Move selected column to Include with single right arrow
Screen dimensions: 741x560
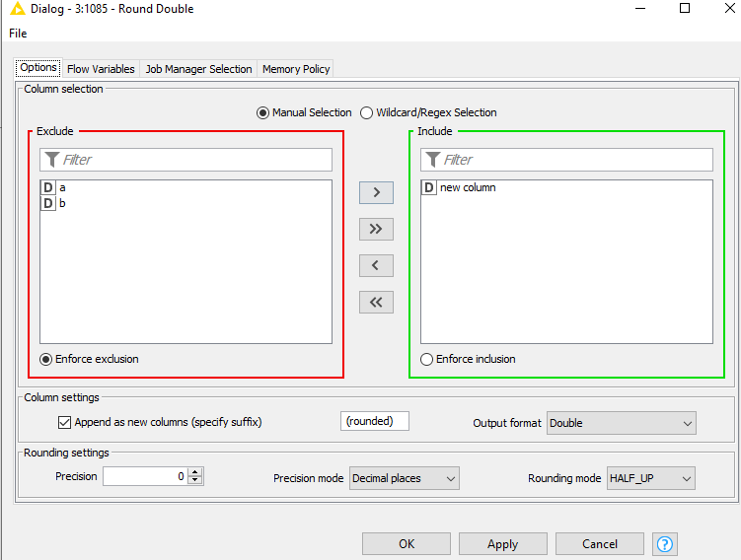[x=376, y=192]
